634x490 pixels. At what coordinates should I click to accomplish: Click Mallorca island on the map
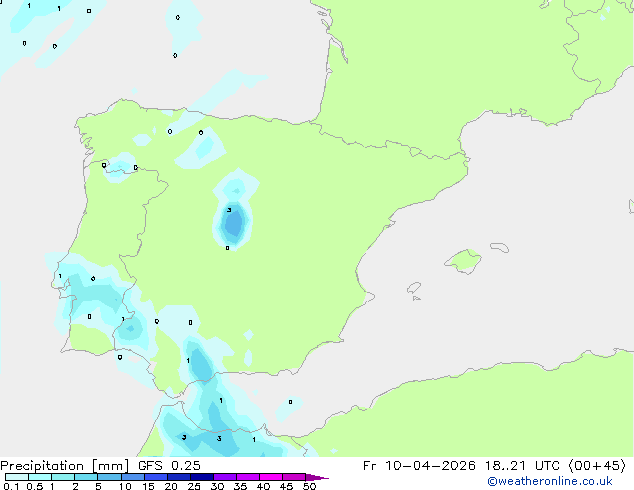[463, 262]
